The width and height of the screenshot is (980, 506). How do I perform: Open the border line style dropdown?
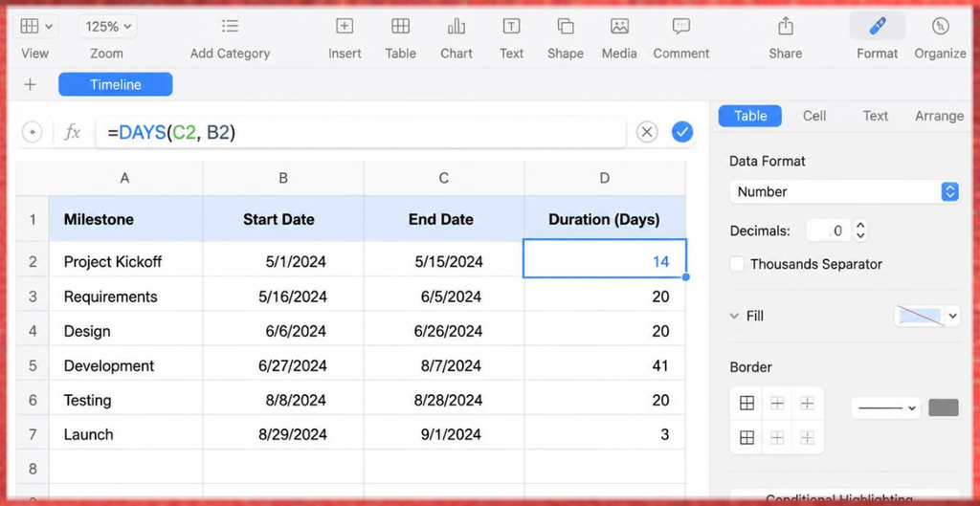(885, 407)
